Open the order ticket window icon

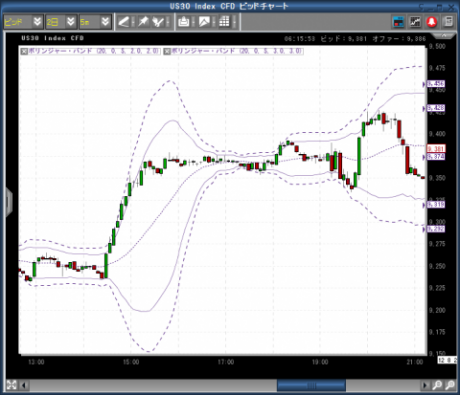tap(398, 22)
